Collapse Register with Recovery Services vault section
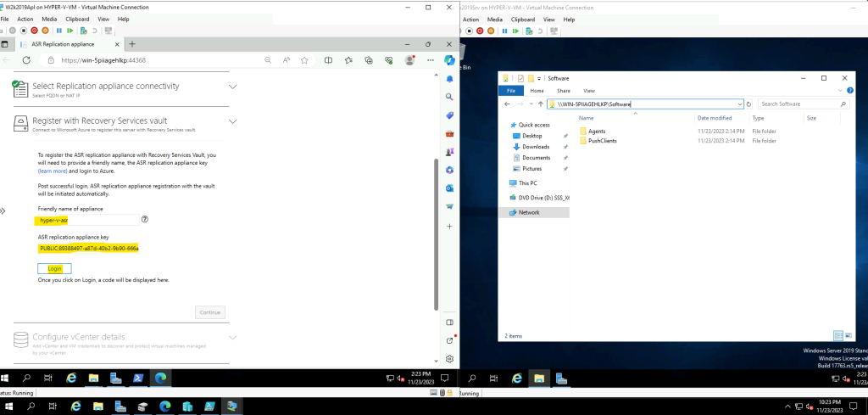This screenshot has width=868, height=415. tap(233, 121)
